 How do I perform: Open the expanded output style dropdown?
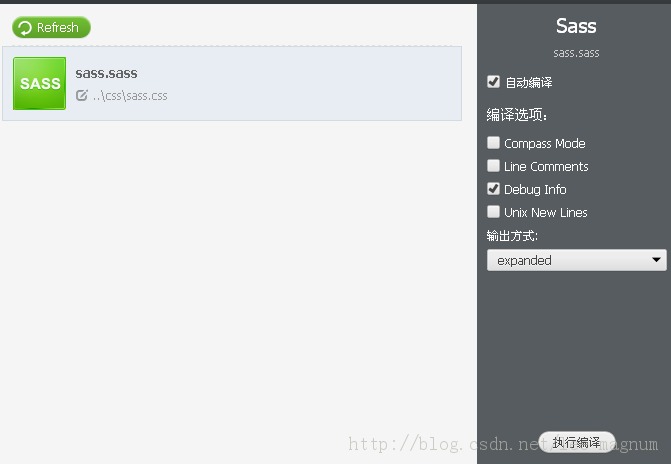click(576, 260)
